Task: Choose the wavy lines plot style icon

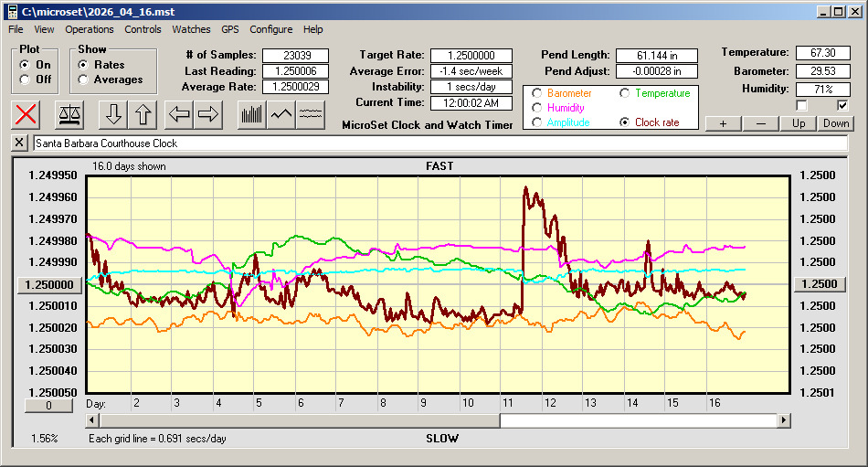Action: (312, 114)
